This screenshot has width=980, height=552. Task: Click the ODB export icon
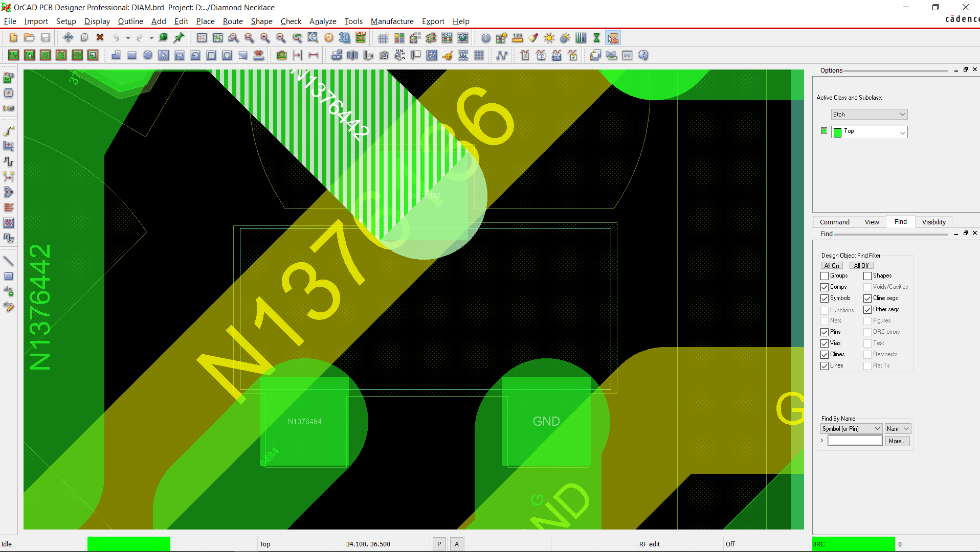click(x=337, y=55)
